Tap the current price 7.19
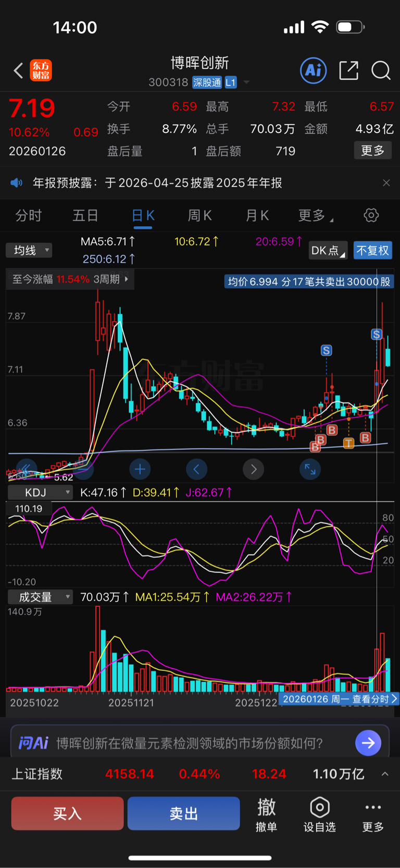The width and height of the screenshot is (400, 868). (32, 108)
